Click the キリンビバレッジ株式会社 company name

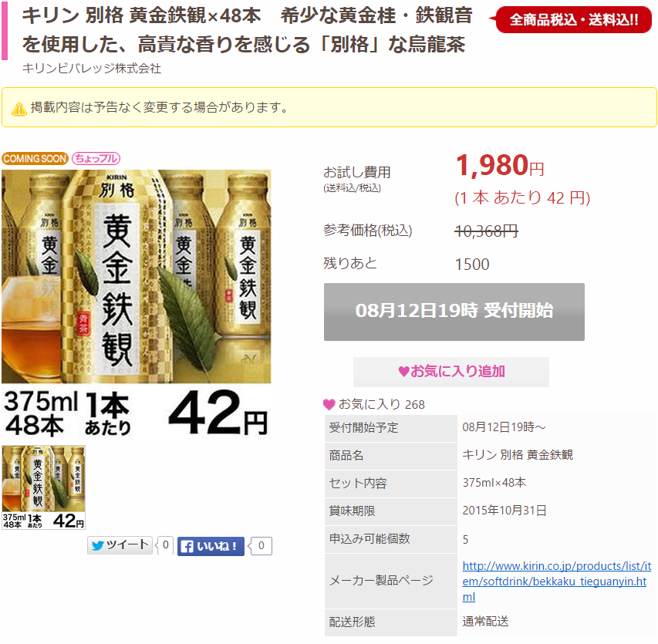click(92, 69)
